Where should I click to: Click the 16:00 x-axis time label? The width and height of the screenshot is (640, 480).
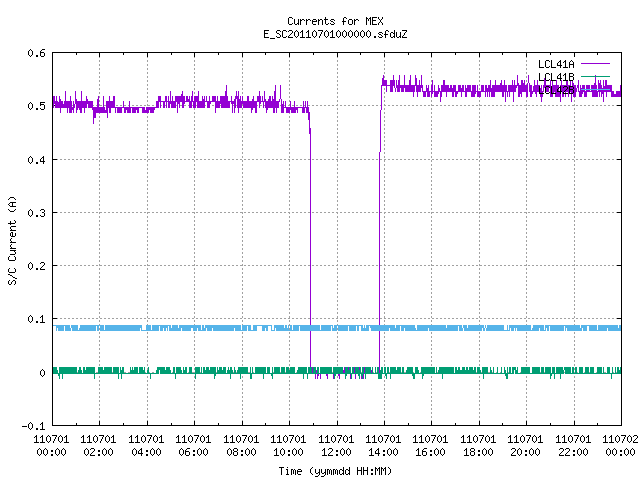[x=431, y=452]
